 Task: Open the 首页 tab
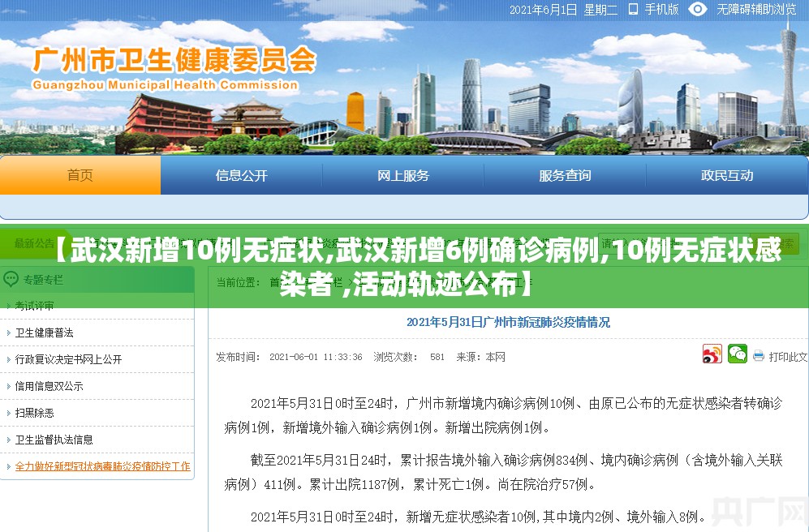(x=80, y=175)
